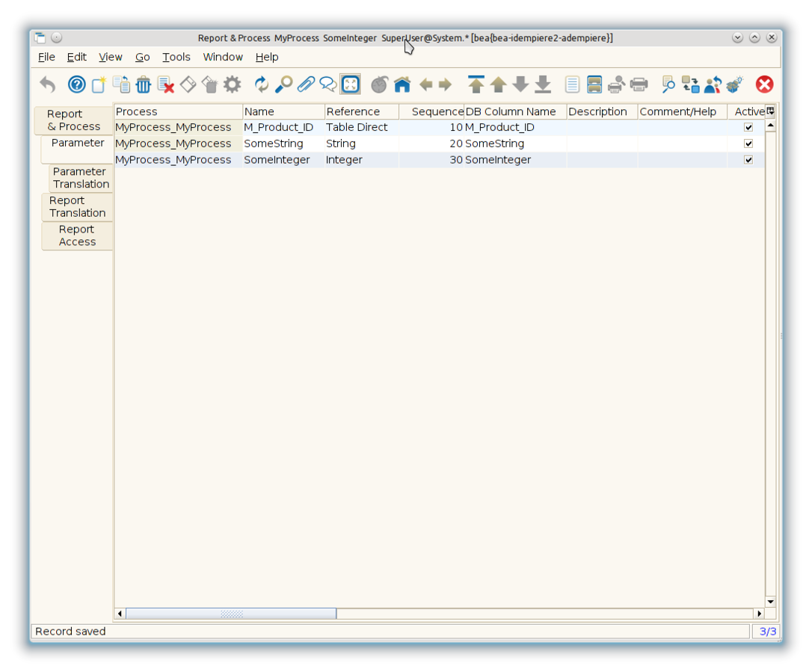Viewport: 812px width, 672px height.
Task: Toggle Active checkbox for SomeInteger row
Action: pos(748,160)
